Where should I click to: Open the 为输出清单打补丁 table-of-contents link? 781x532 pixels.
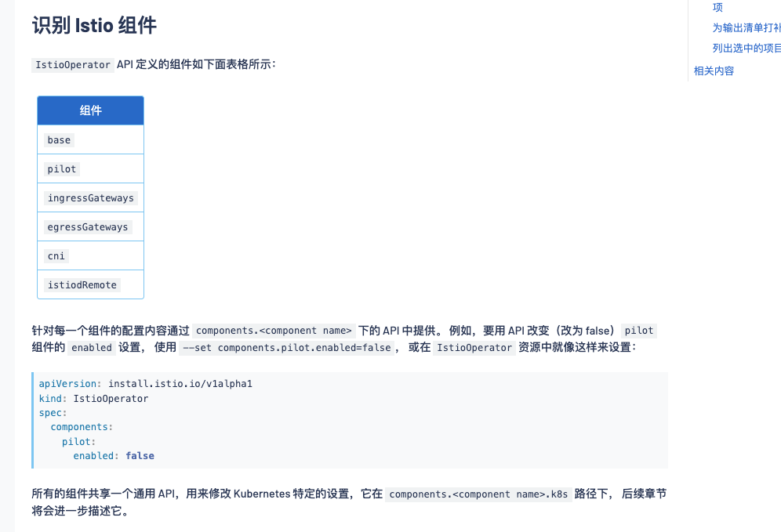point(746,28)
